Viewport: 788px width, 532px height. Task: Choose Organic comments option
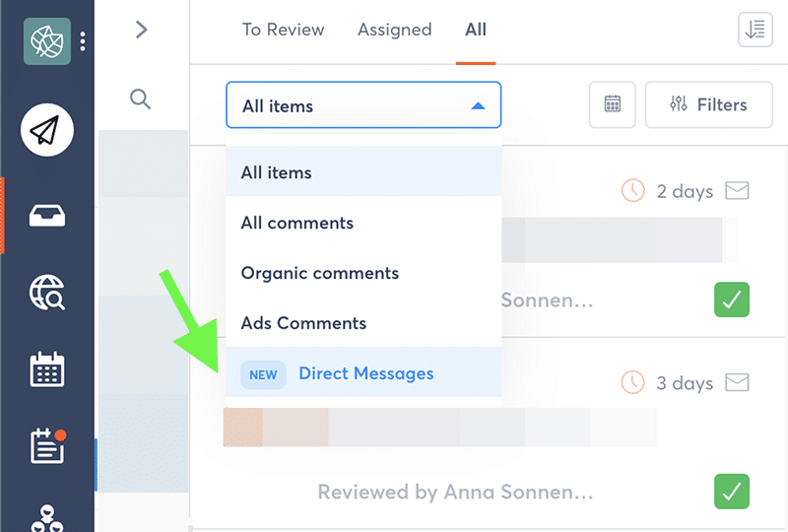point(320,273)
